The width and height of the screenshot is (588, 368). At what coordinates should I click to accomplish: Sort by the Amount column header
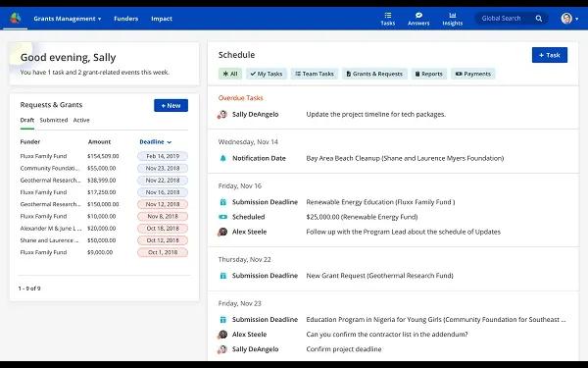[x=99, y=141]
